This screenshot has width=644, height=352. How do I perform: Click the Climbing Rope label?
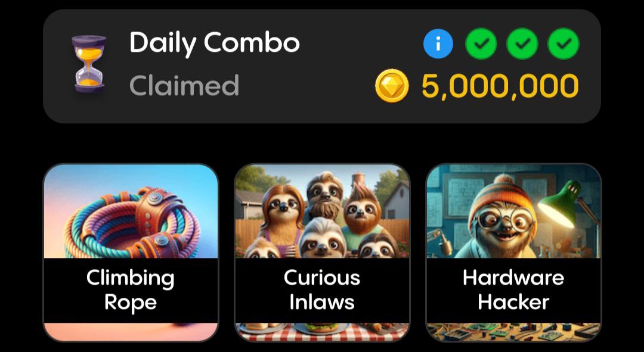(131, 291)
